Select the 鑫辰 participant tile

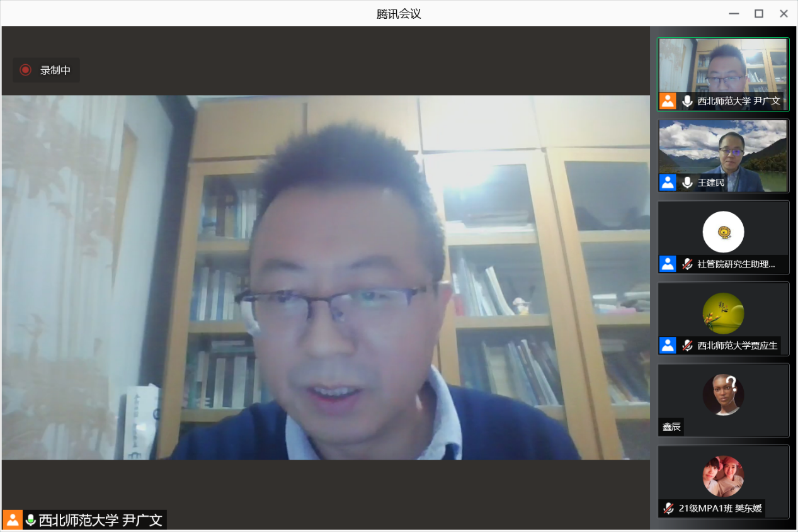point(723,400)
